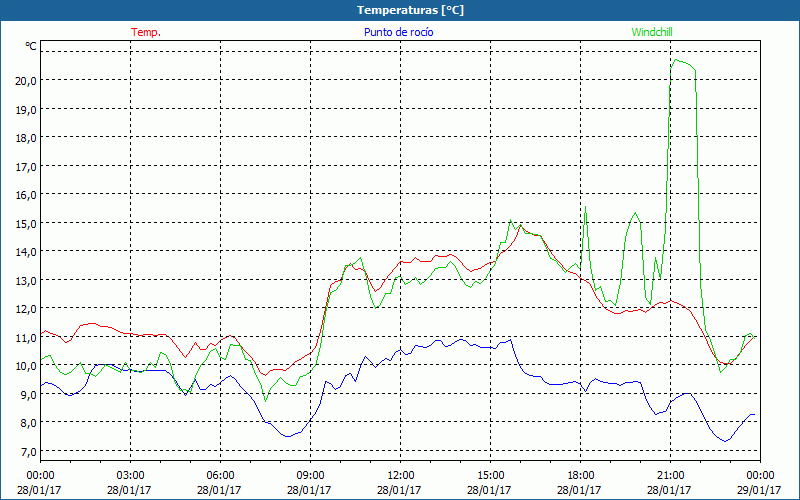Click the 10,0 y-axis value
800x500 pixels.
pos(27,366)
